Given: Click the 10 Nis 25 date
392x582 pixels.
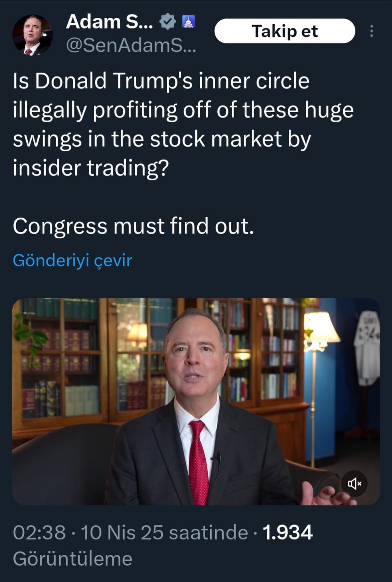Looking at the screenshot, I should (122, 533).
